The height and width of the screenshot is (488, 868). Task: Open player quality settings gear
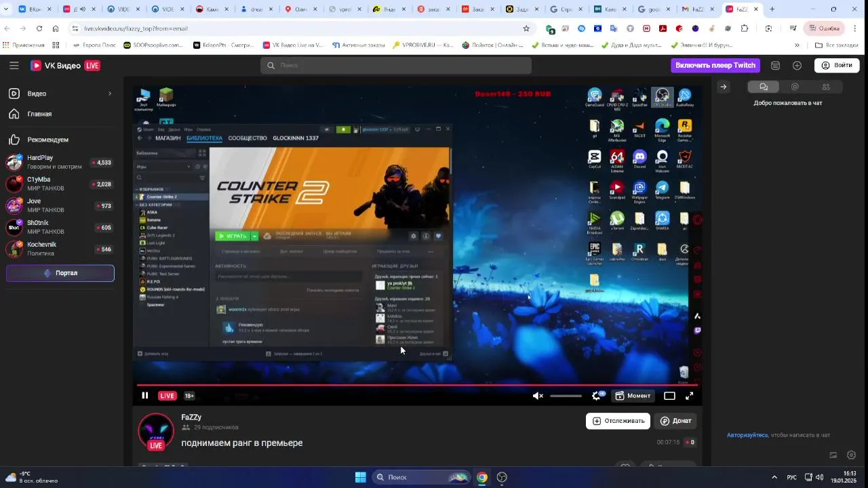[597, 396]
